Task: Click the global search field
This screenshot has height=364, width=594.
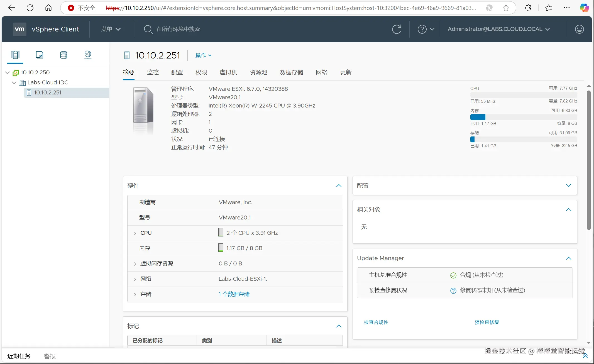Action: tap(178, 29)
